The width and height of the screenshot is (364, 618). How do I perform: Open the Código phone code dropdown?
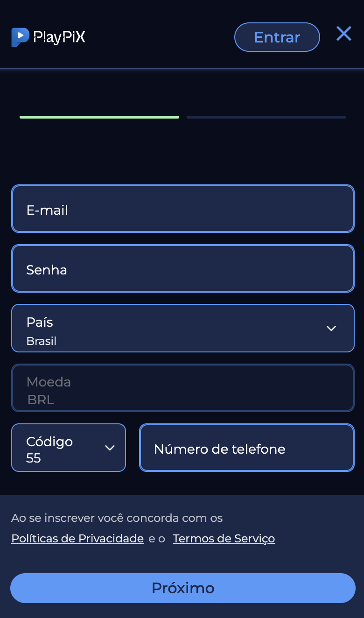coord(69,448)
